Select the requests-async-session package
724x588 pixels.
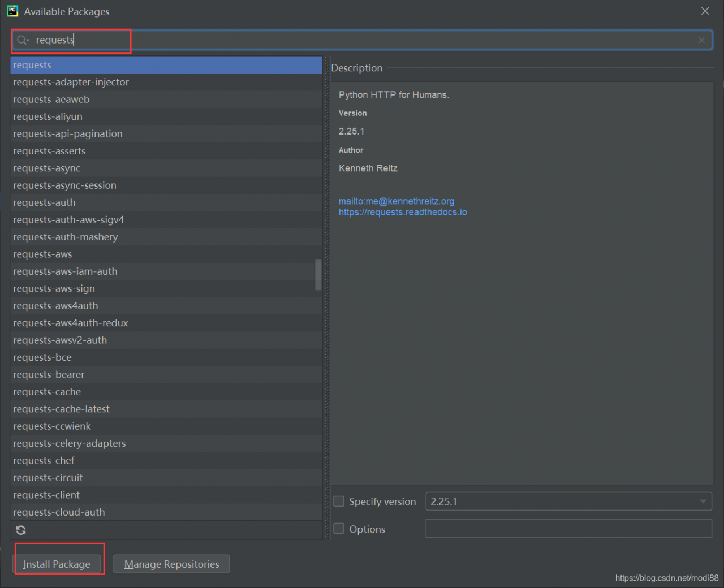click(166, 185)
